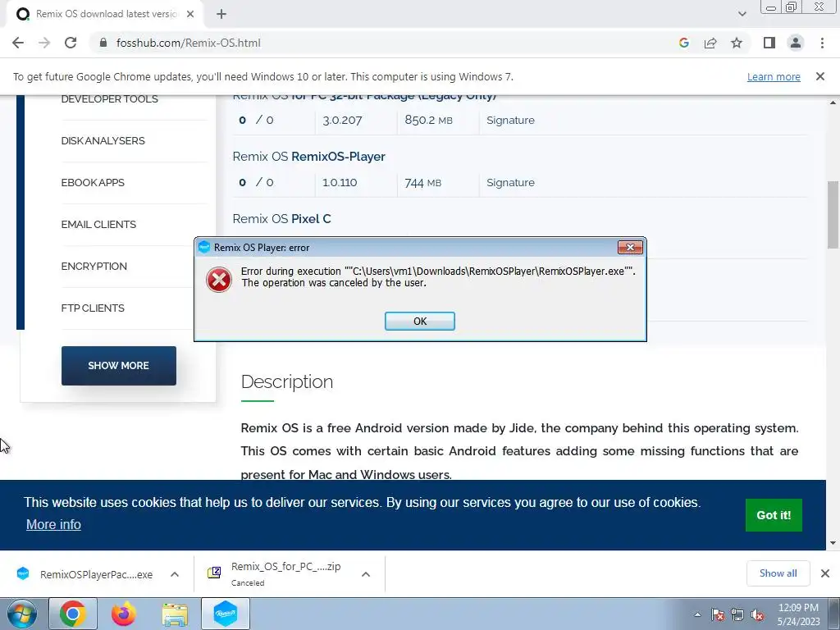This screenshot has height=630, width=840.
Task: Share this page via the share icon
Action: point(710,43)
